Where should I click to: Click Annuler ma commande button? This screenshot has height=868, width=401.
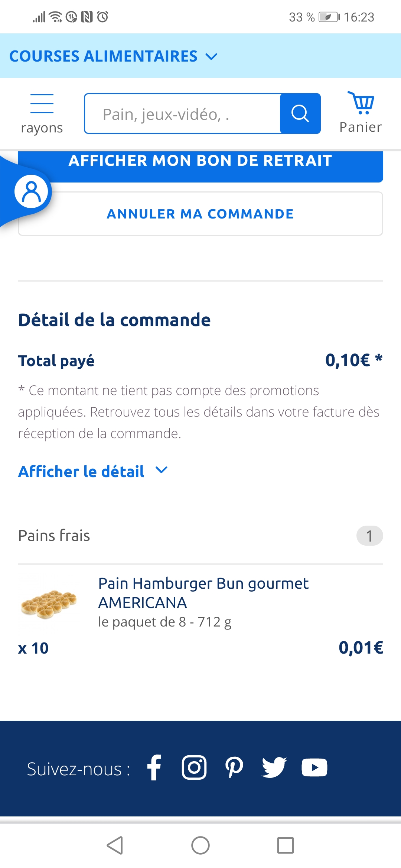tap(200, 214)
